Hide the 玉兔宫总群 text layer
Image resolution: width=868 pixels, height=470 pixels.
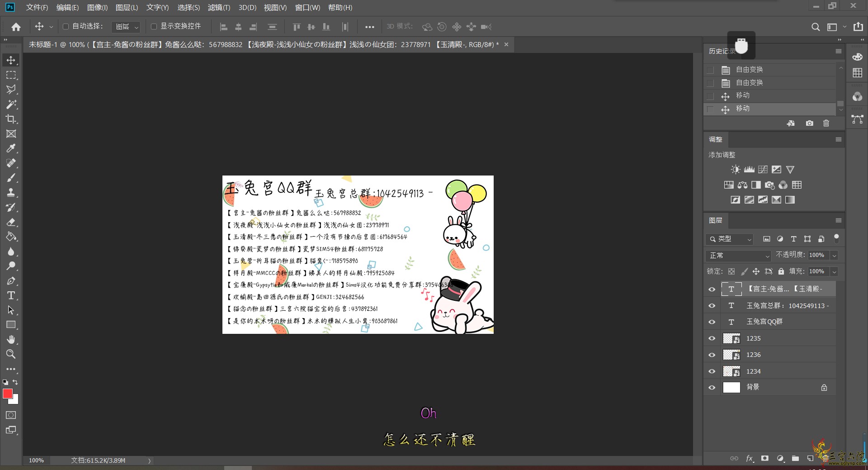point(712,306)
